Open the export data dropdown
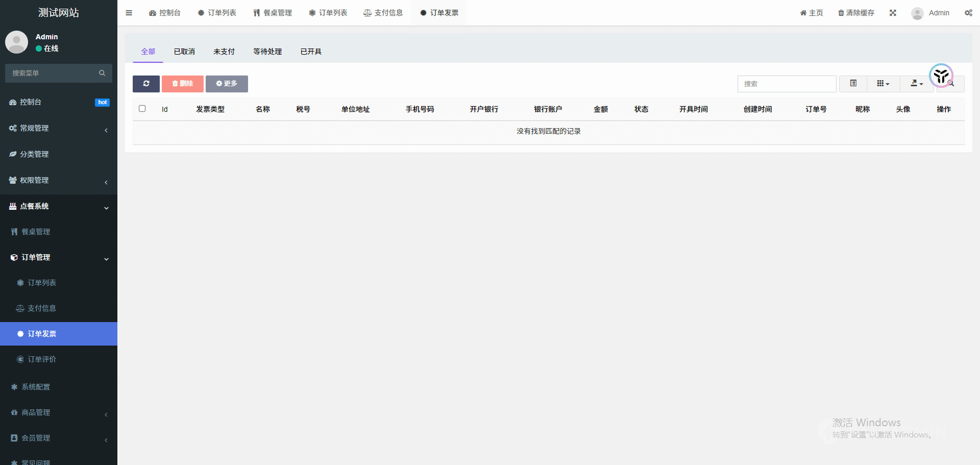 click(916, 84)
